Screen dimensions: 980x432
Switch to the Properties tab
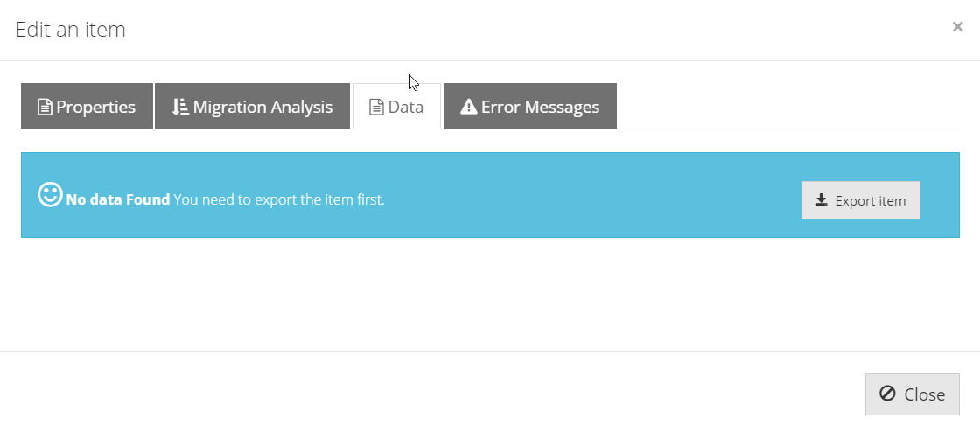click(87, 106)
